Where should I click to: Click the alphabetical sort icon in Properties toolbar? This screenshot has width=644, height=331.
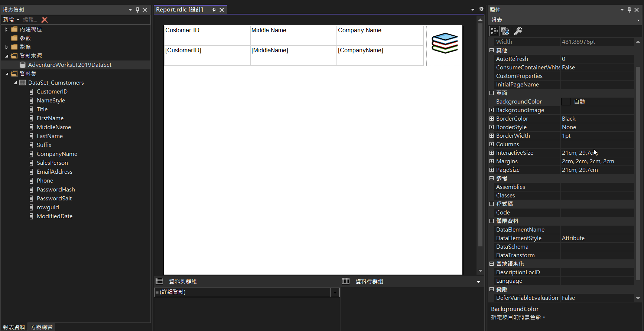coord(505,31)
